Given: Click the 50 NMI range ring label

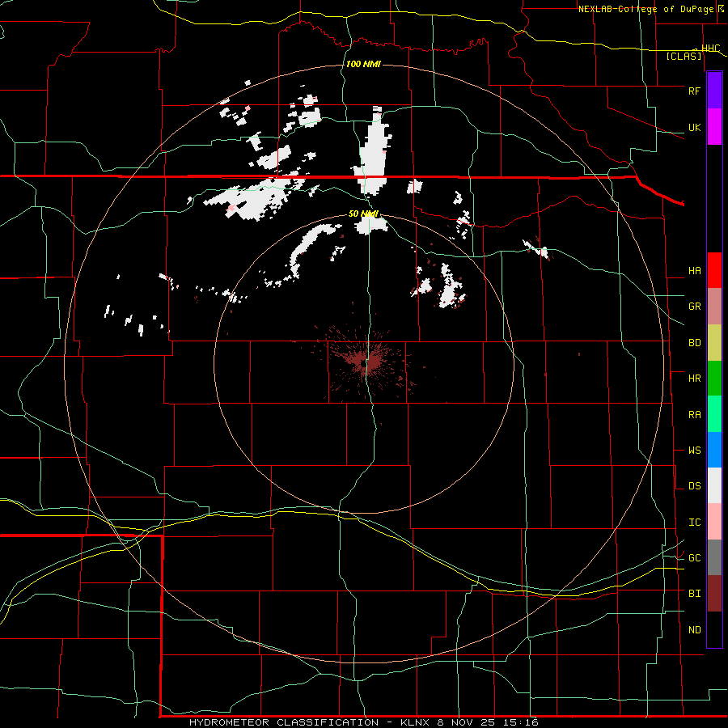Looking at the screenshot, I should coord(363,214).
